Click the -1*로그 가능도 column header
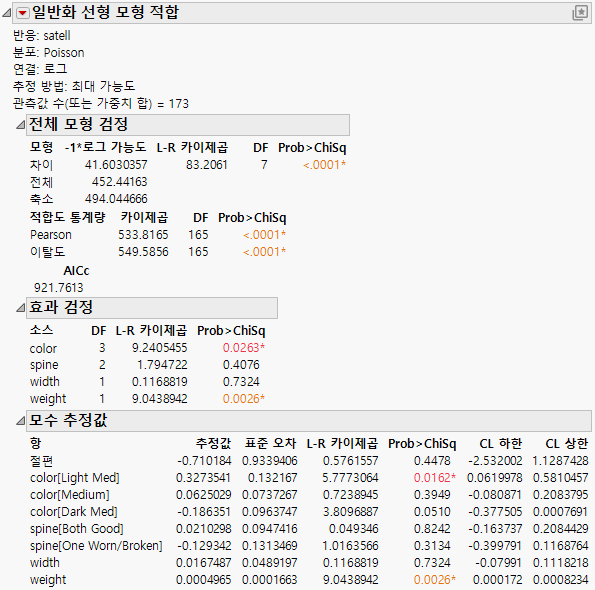The height and width of the screenshot is (590, 595). tap(105, 147)
